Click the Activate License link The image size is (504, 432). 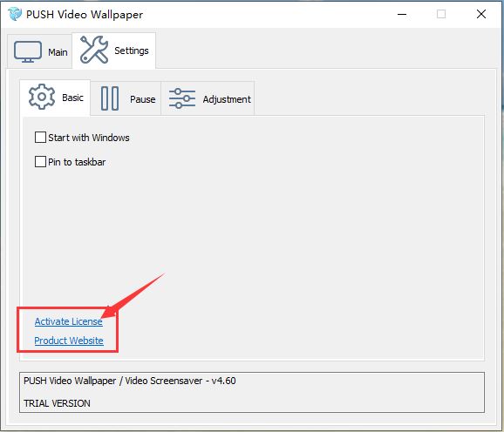69,321
